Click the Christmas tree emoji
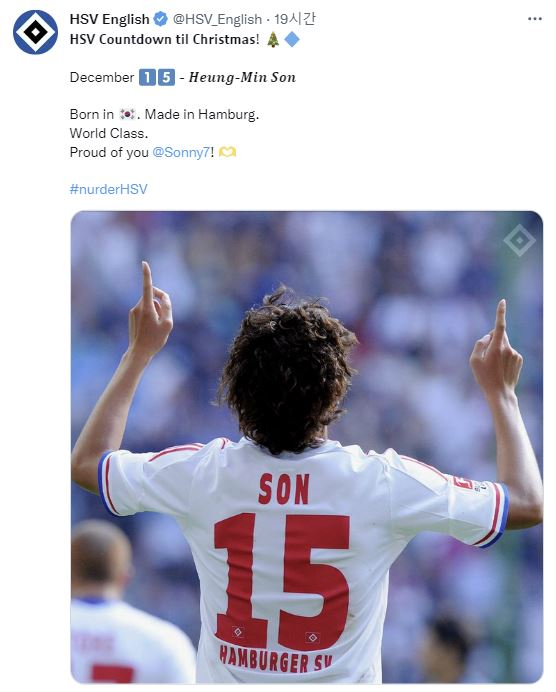 click(273, 40)
